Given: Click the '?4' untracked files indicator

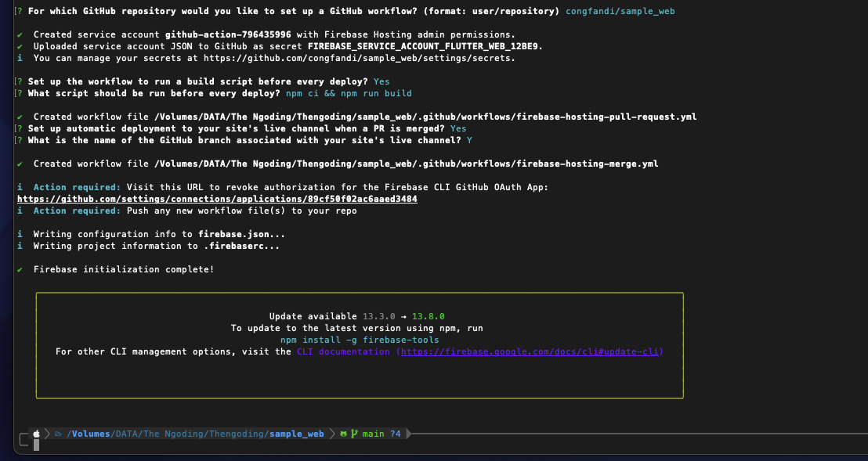Looking at the screenshot, I should point(396,434).
